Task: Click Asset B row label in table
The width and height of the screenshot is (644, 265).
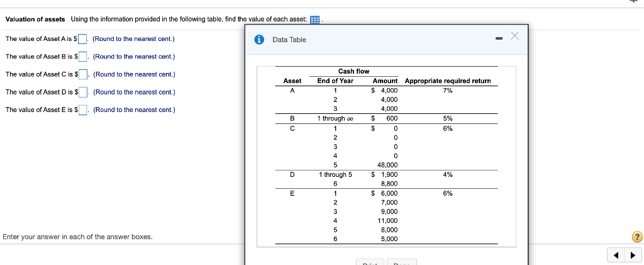Action: 292,118
